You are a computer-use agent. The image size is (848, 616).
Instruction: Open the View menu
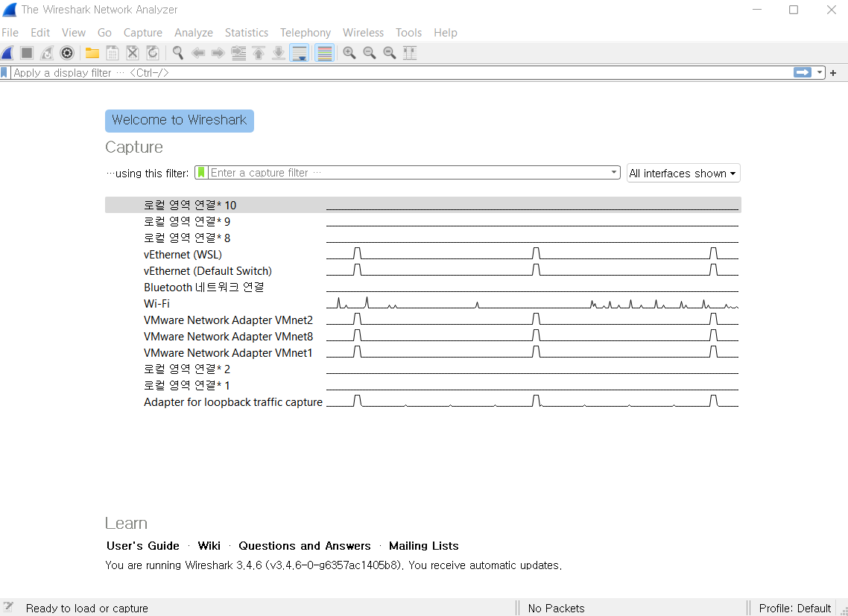click(x=74, y=33)
